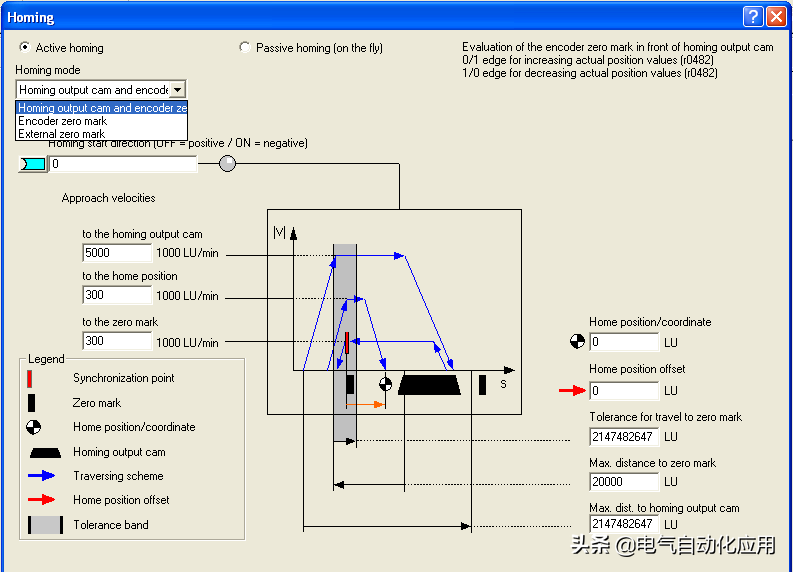
Task: Click the black homing output cam in diagram
Action: click(x=429, y=384)
